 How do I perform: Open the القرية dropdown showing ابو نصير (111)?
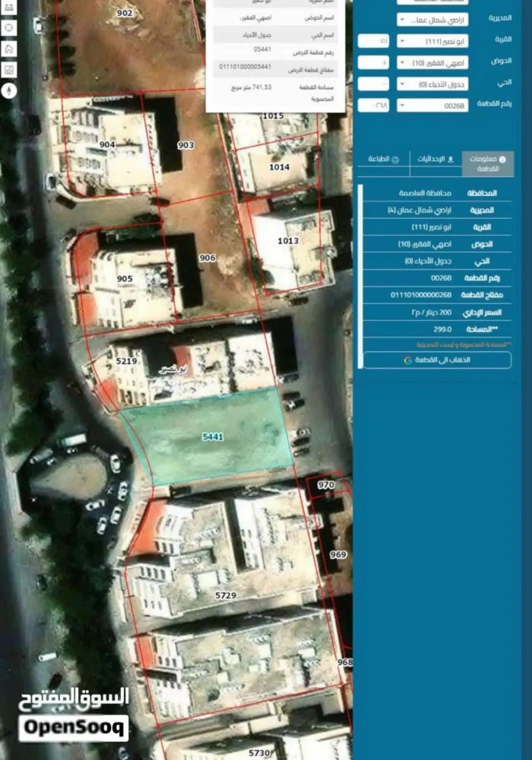pyautogui.click(x=432, y=41)
